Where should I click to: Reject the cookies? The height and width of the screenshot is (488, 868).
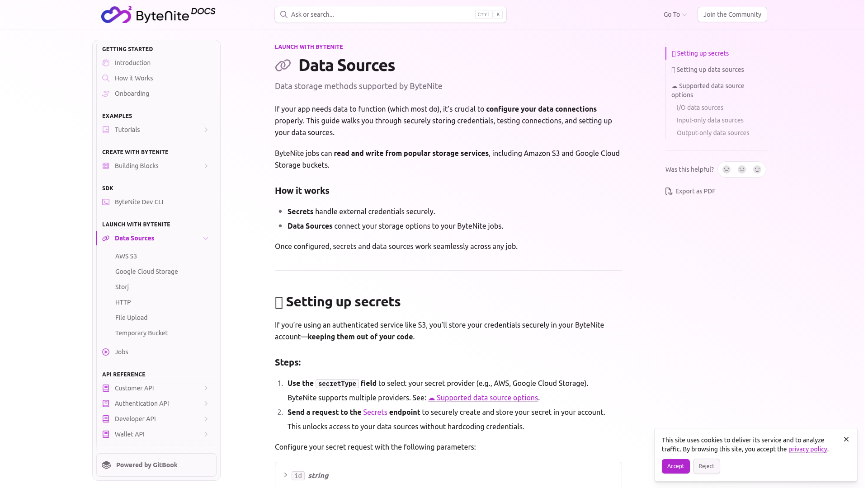(706, 466)
